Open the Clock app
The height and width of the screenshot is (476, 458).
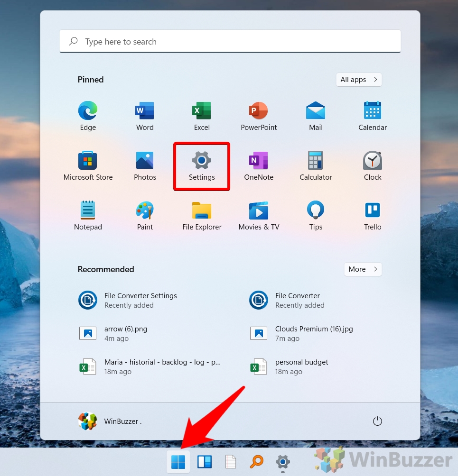[x=373, y=166]
